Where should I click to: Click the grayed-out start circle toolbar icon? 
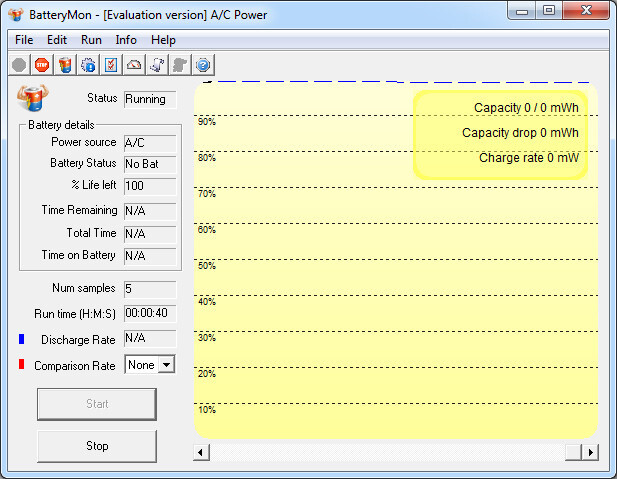pyautogui.click(x=19, y=65)
